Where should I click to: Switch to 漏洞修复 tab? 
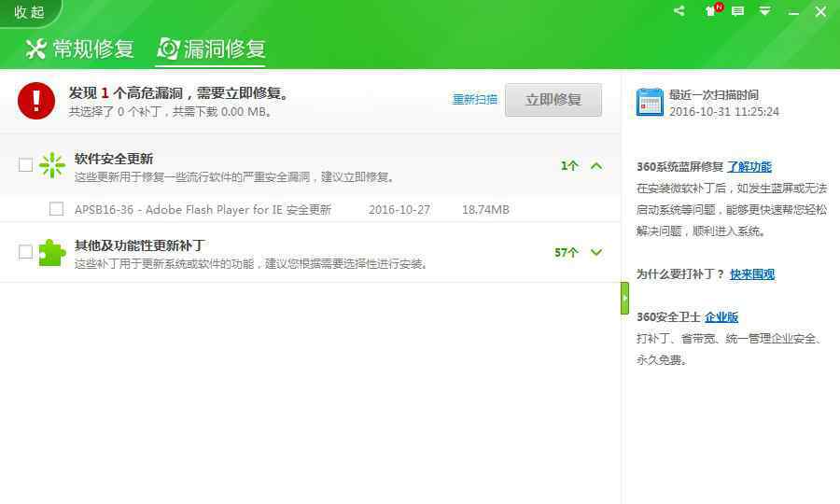(211, 49)
